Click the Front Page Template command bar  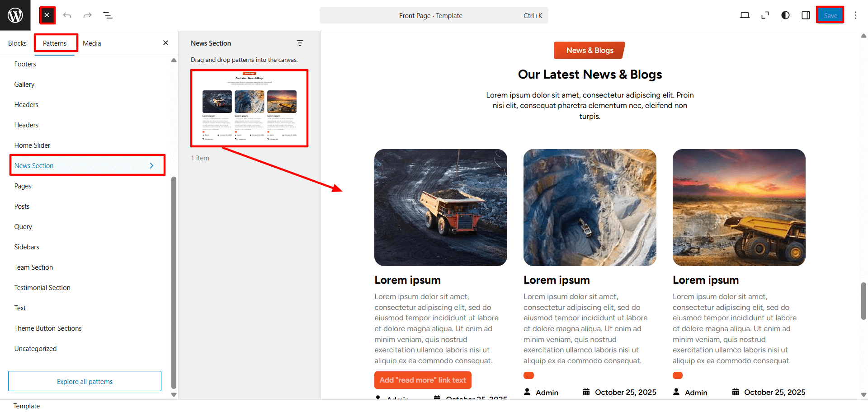tap(434, 15)
